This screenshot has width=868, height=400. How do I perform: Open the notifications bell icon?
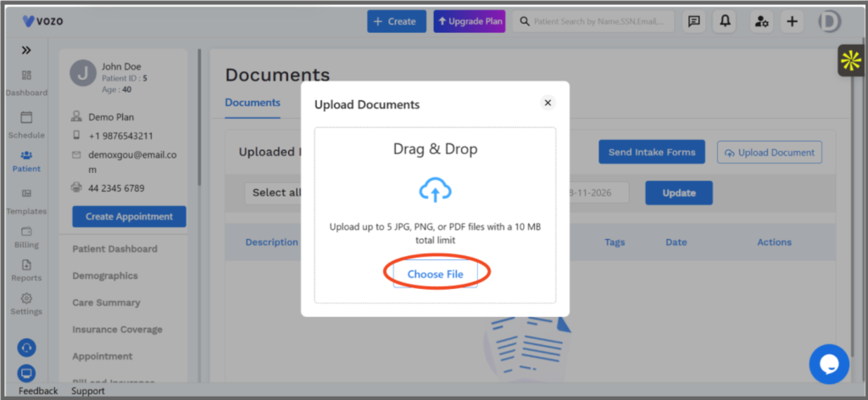pyautogui.click(x=725, y=21)
